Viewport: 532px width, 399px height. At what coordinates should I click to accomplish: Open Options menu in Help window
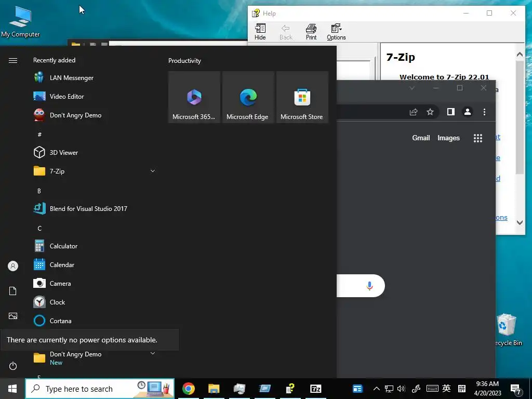336,32
